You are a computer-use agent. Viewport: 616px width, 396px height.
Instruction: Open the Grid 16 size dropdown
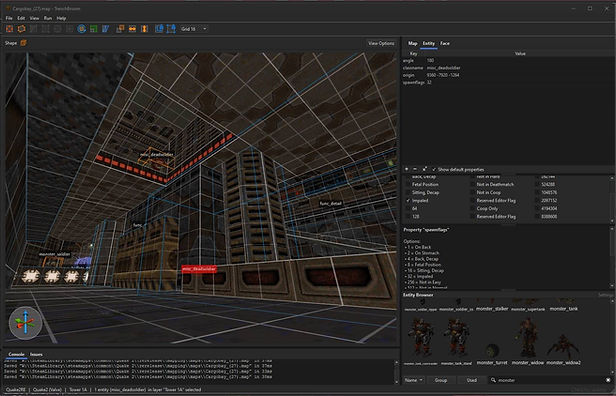194,29
